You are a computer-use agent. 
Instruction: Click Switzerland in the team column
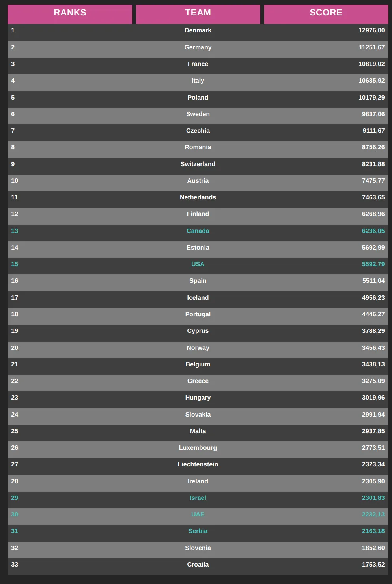click(198, 164)
